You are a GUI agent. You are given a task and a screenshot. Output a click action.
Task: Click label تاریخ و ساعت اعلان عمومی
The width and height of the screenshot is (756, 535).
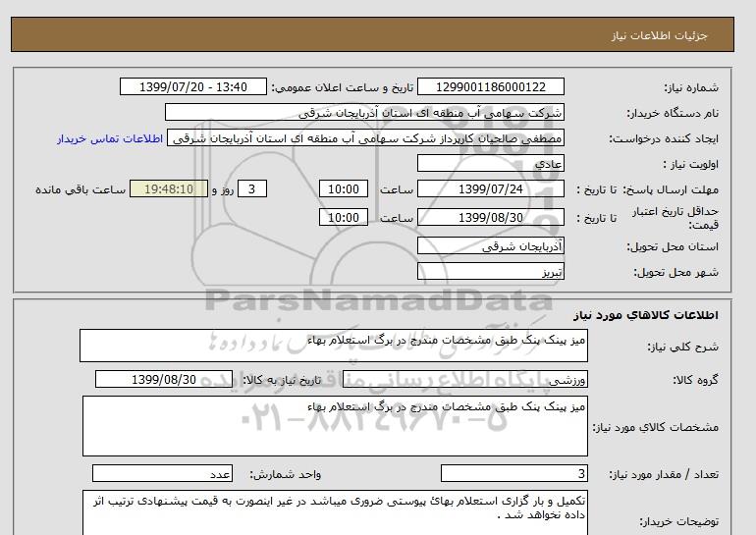coord(343,87)
